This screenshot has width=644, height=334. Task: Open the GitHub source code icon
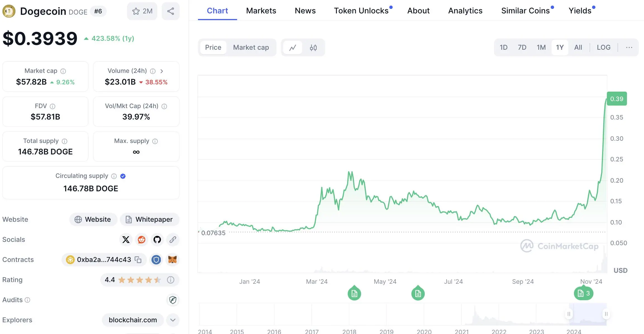click(x=157, y=240)
